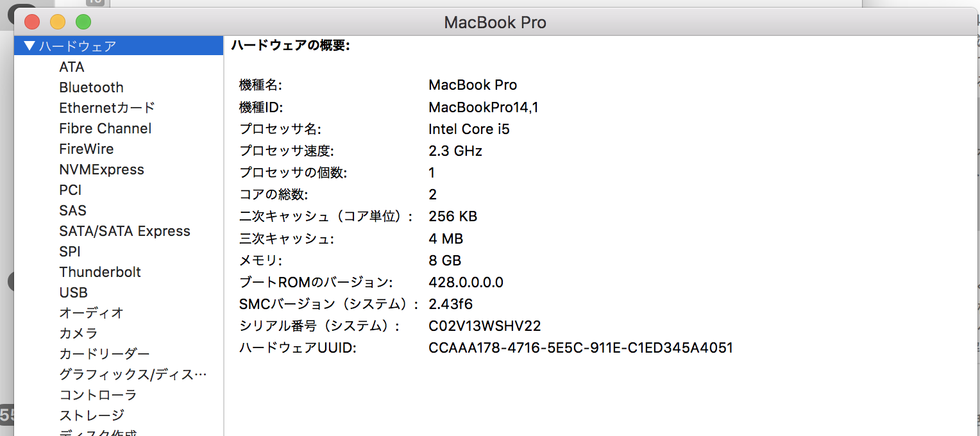Click the serial number value C02V13WSHV22
Screen dimensions: 980x436
pyautogui.click(x=484, y=326)
